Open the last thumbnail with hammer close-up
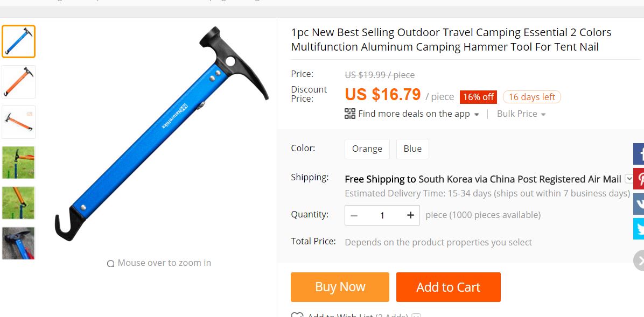 click(x=18, y=243)
